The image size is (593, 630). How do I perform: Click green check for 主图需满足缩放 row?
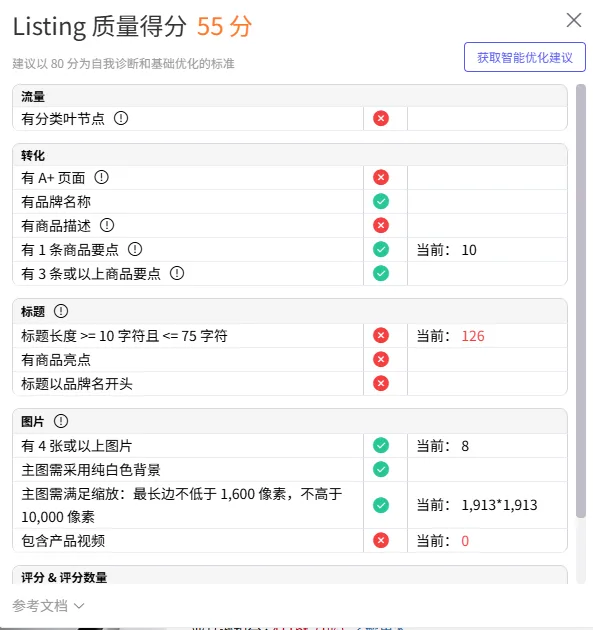pyautogui.click(x=381, y=505)
